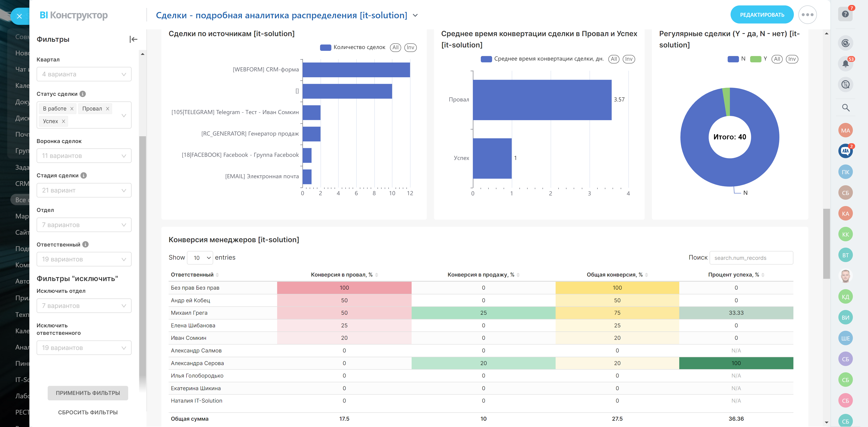Viewport: 868px width, 427px height.
Task: Close the slider with the X button
Action: tap(19, 16)
